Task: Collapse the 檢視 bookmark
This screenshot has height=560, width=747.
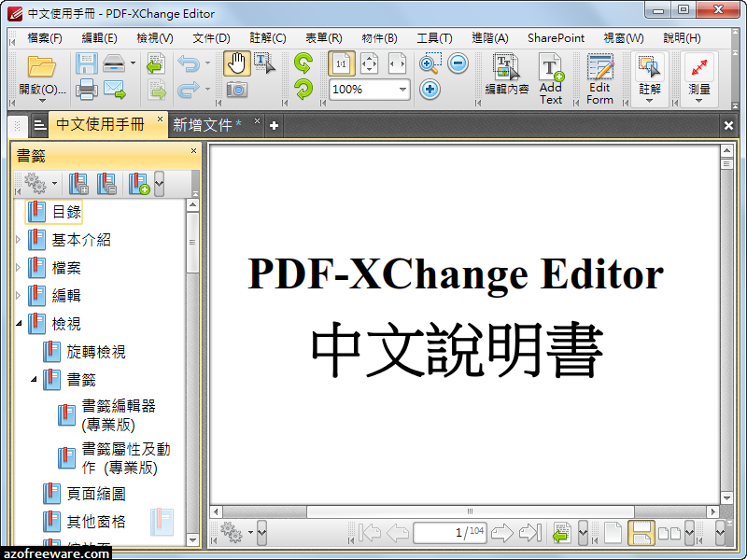Action: (x=19, y=323)
